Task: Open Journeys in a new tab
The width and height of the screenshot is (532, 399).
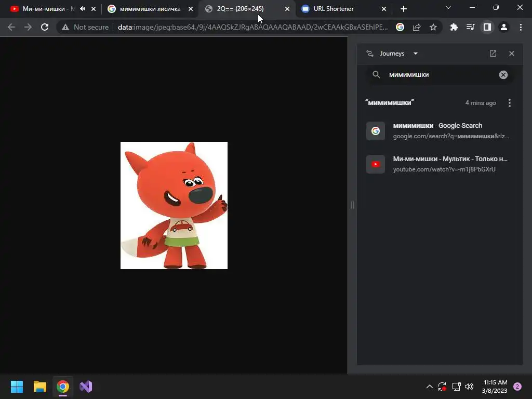Action: pos(493,54)
